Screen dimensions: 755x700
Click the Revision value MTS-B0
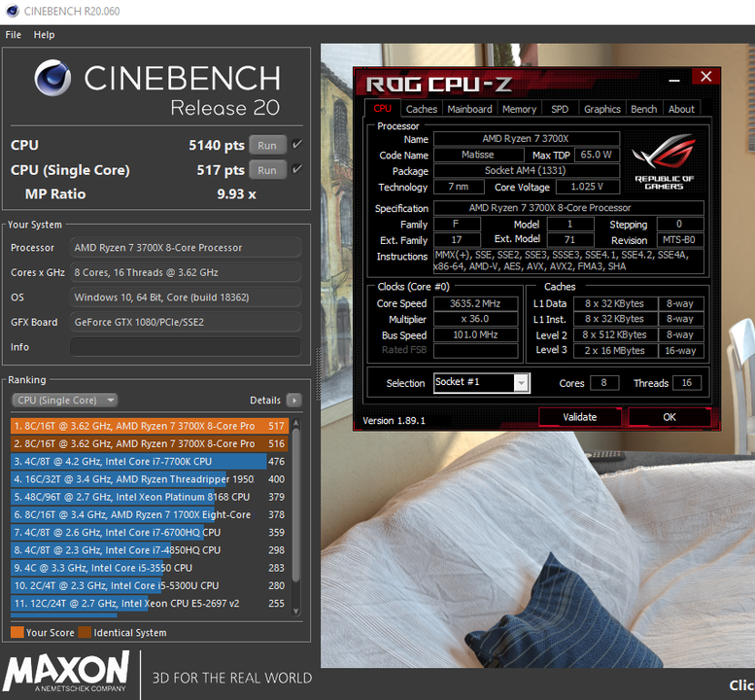pyautogui.click(x=679, y=240)
